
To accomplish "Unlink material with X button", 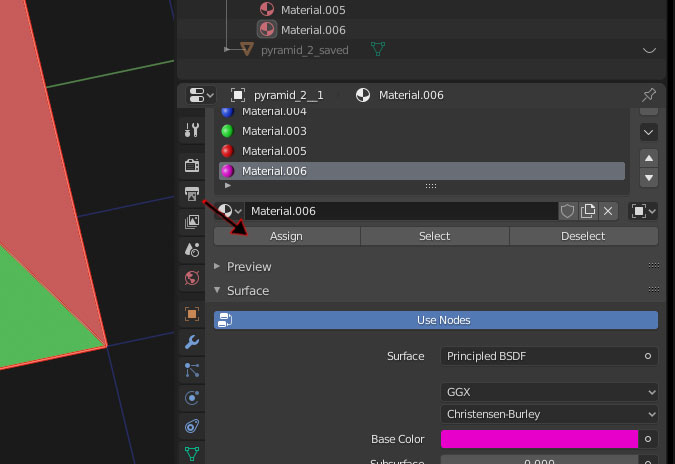I will pyautogui.click(x=608, y=211).
